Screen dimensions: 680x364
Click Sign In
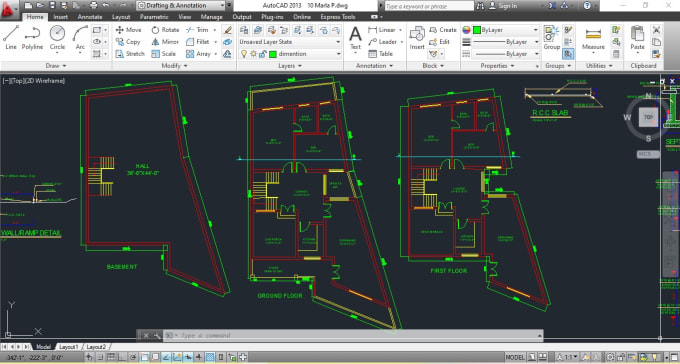pos(503,6)
